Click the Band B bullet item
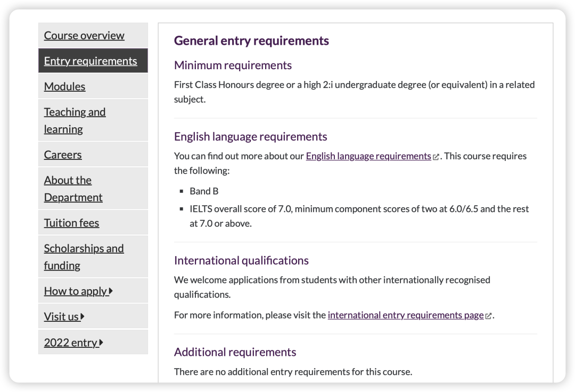 pyautogui.click(x=204, y=191)
